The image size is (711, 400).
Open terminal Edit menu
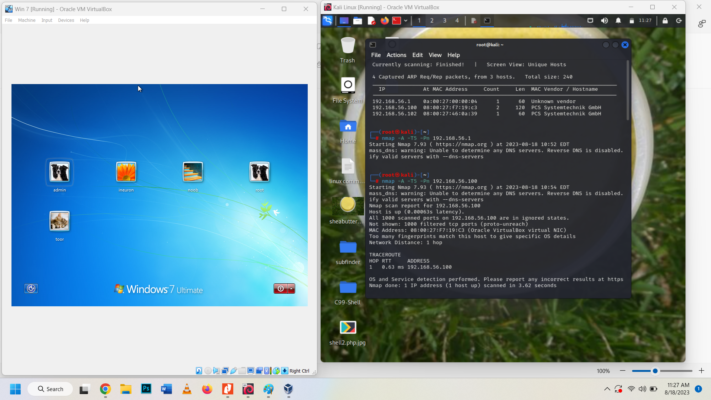417,55
